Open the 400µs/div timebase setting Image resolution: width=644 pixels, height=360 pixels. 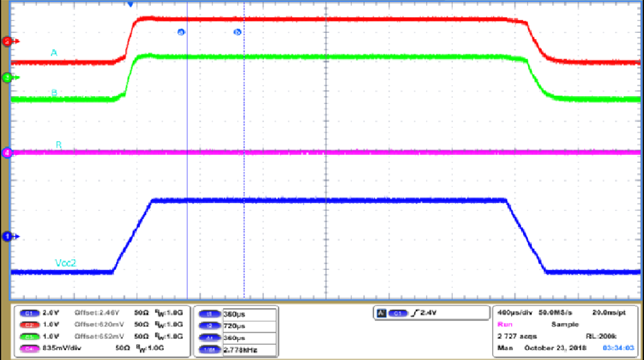(x=515, y=313)
